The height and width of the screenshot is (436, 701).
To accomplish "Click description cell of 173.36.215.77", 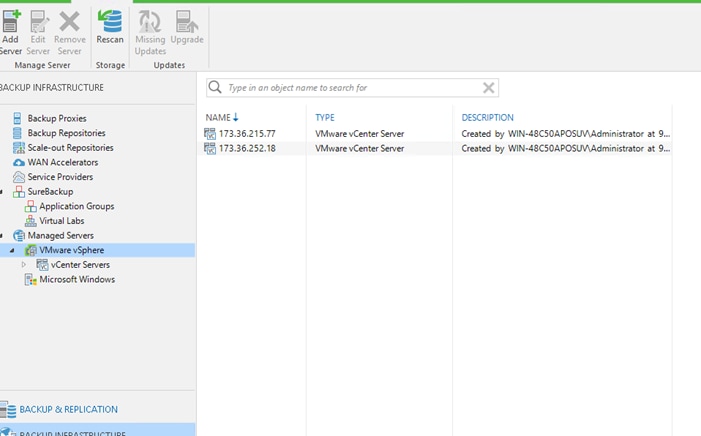I will pos(566,134).
